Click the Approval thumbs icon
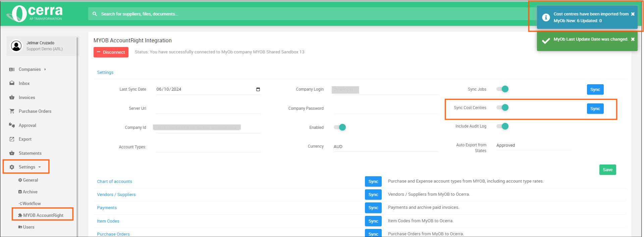This screenshot has height=237, width=644. pos(12,125)
